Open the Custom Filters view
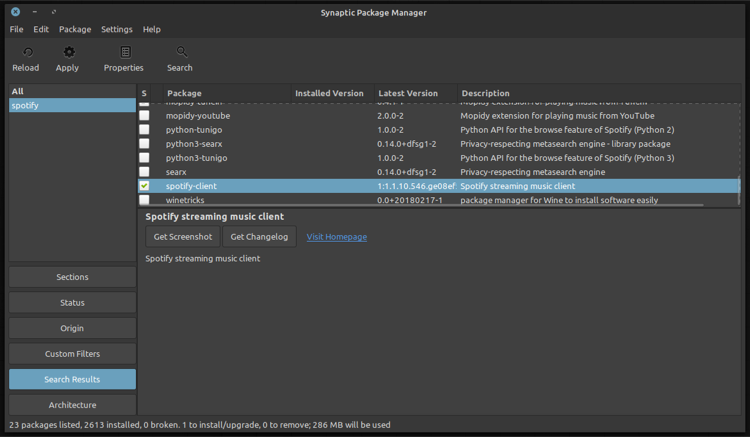Viewport: 750px width, 437px height. [x=72, y=354]
